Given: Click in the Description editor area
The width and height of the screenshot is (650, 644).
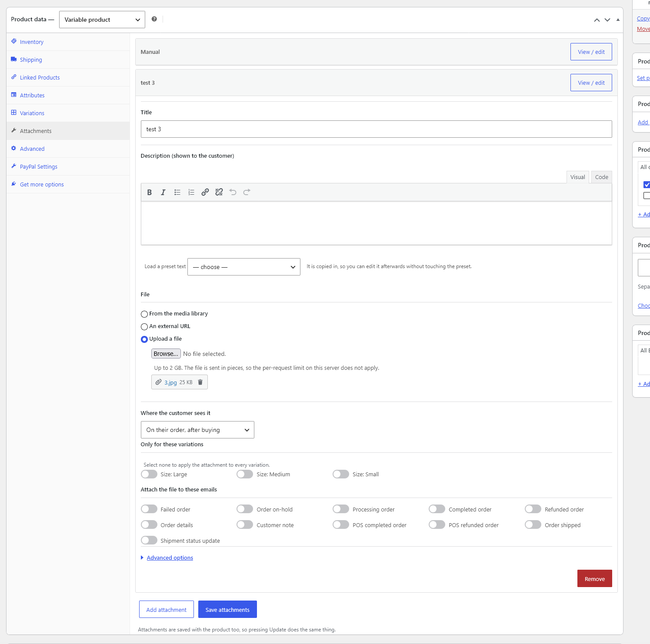Looking at the screenshot, I should [x=377, y=223].
